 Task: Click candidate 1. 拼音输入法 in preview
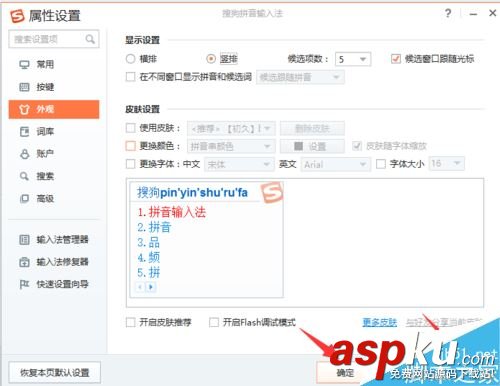172,212
